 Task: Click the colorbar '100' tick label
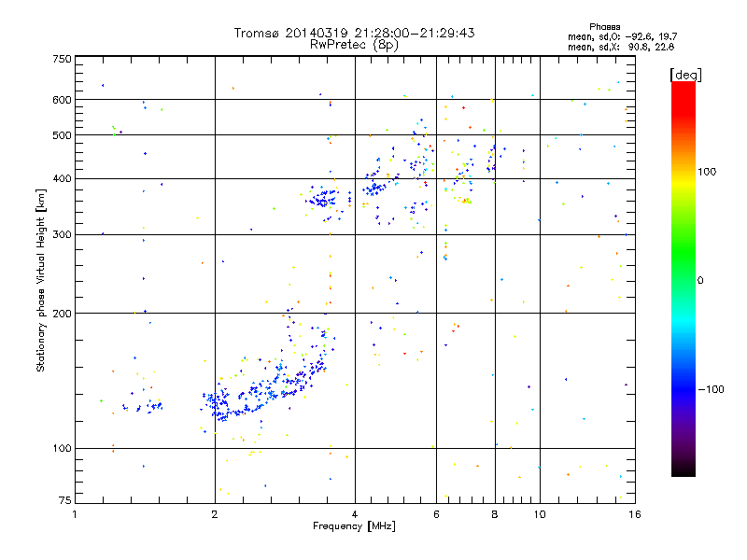(707, 172)
